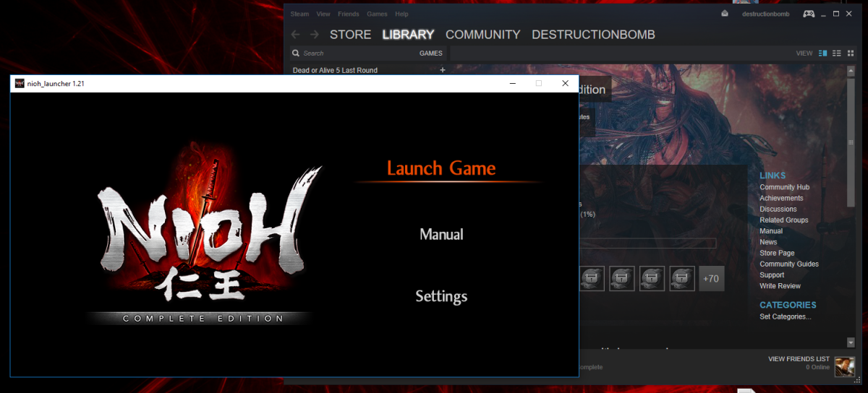Image resolution: width=868 pixels, height=393 pixels.
Task: Click the achievement progress bar in Steam
Action: pyautogui.click(x=647, y=243)
